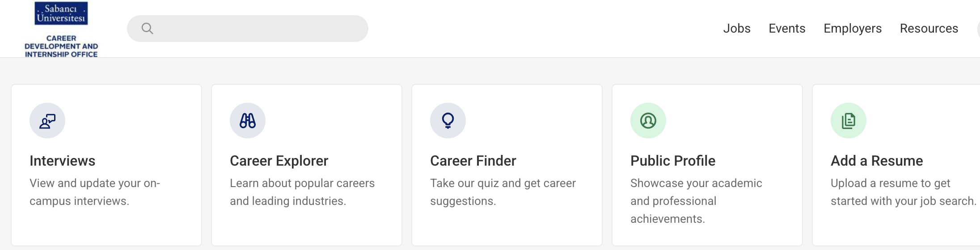
Task: Click the Add a Resume document icon
Action: (849, 121)
